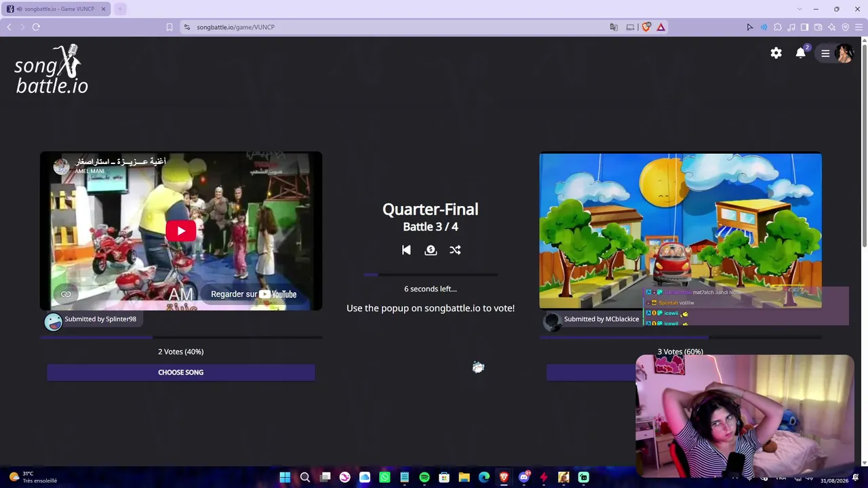Open the browser main menu
Viewport: 868px width, 488px height.
click(859, 27)
